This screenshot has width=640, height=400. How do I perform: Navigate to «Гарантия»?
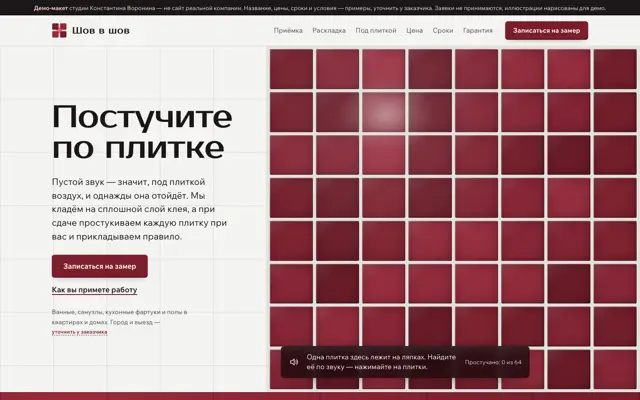point(478,31)
